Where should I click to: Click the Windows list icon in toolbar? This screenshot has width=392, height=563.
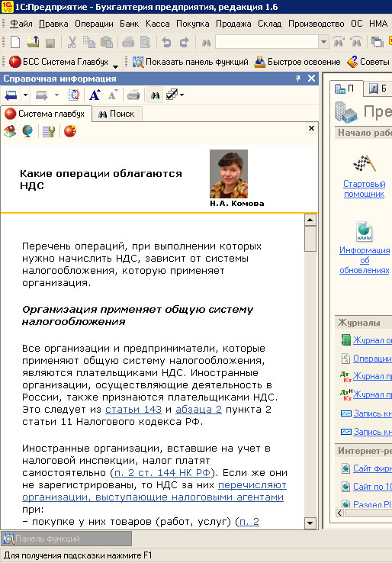coord(377,43)
